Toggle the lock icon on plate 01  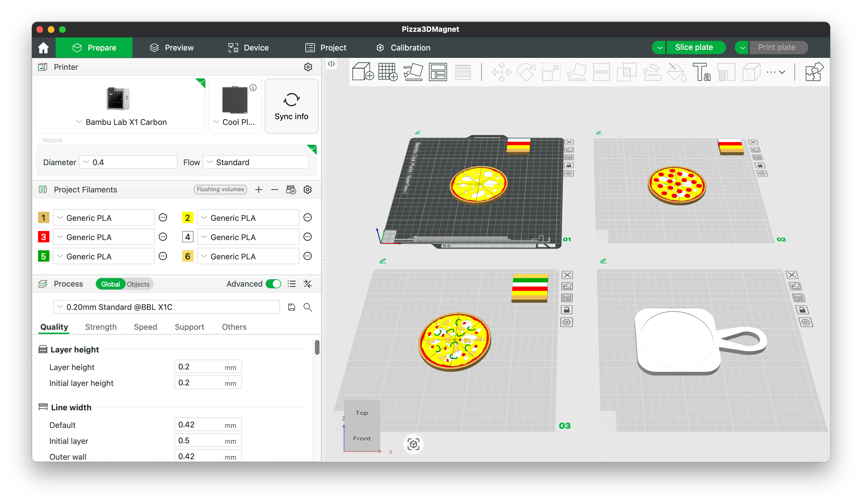click(569, 166)
